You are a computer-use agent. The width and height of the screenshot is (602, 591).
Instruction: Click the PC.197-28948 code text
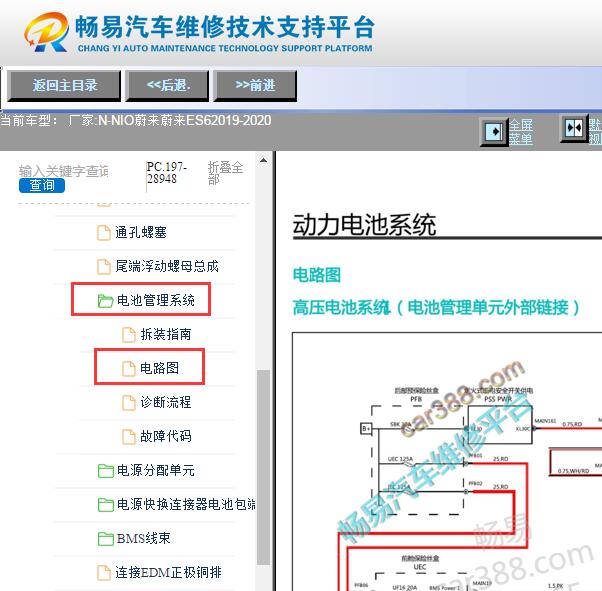(x=167, y=173)
